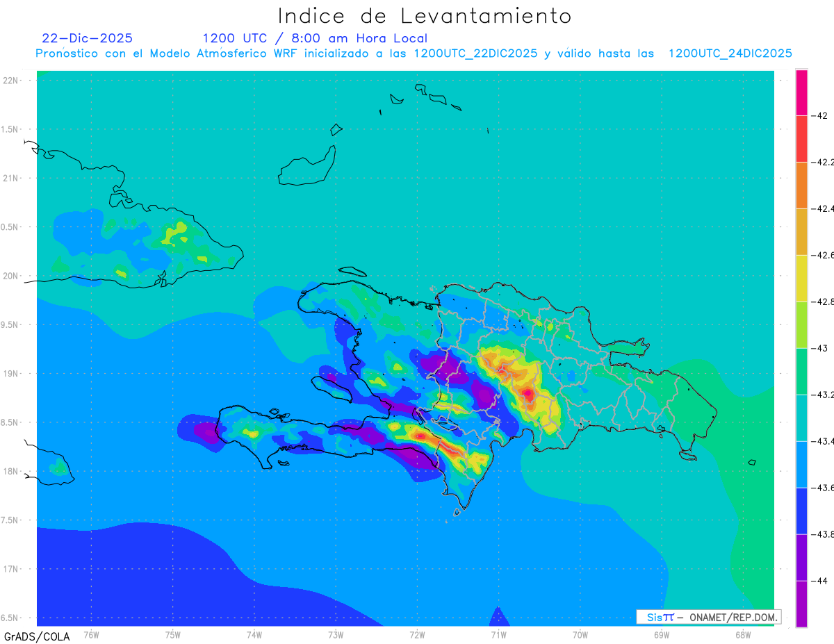Click the '-42.4' color scale value
The height and width of the screenshot is (644, 834).
824,208
